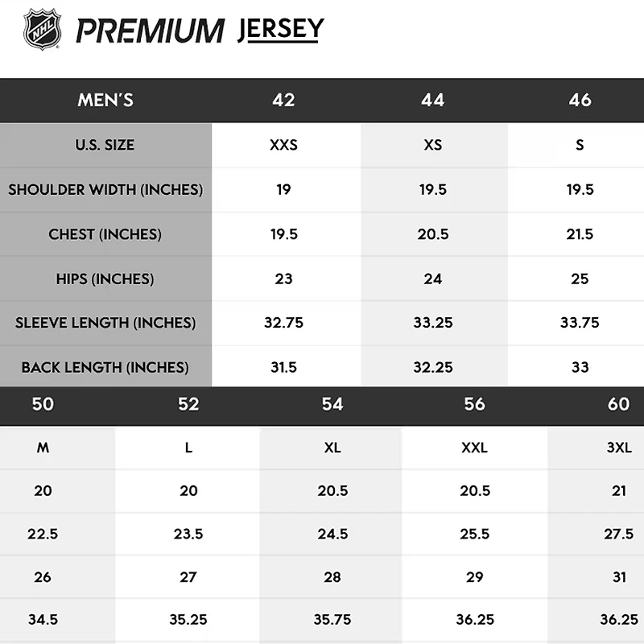
Task: Click the PREMIUM JERSEY title text
Action: coord(200,31)
